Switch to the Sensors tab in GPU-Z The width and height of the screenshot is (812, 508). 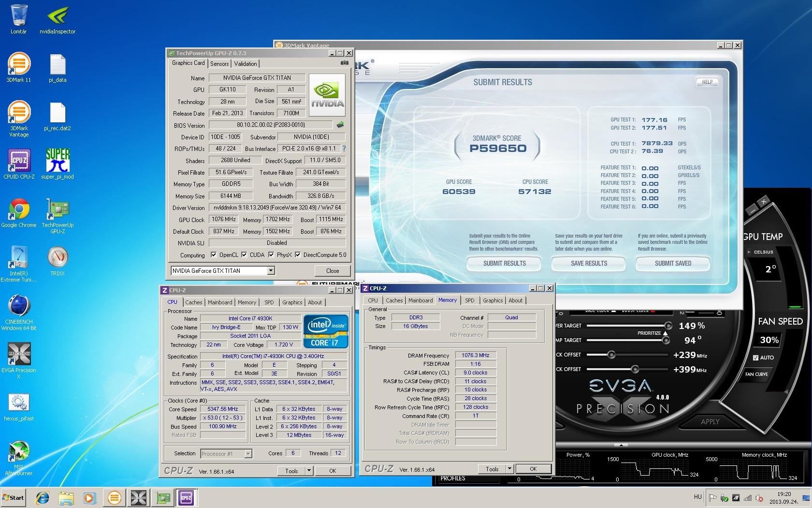[219, 64]
